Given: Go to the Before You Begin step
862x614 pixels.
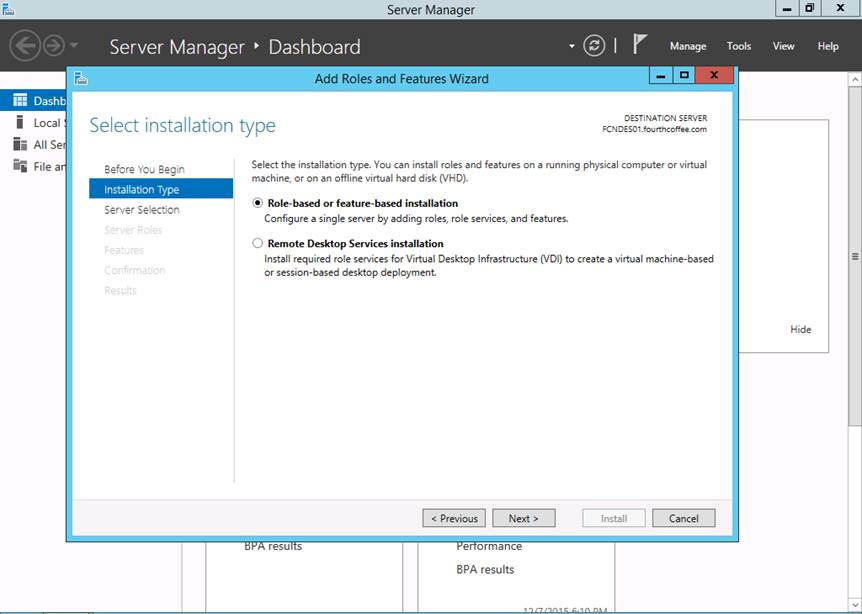Looking at the screenshot, I should pyautogui.click(x=144, y=169).
